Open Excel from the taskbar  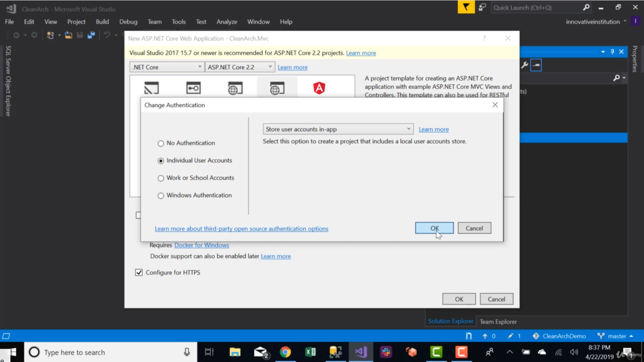coord(310,352)
